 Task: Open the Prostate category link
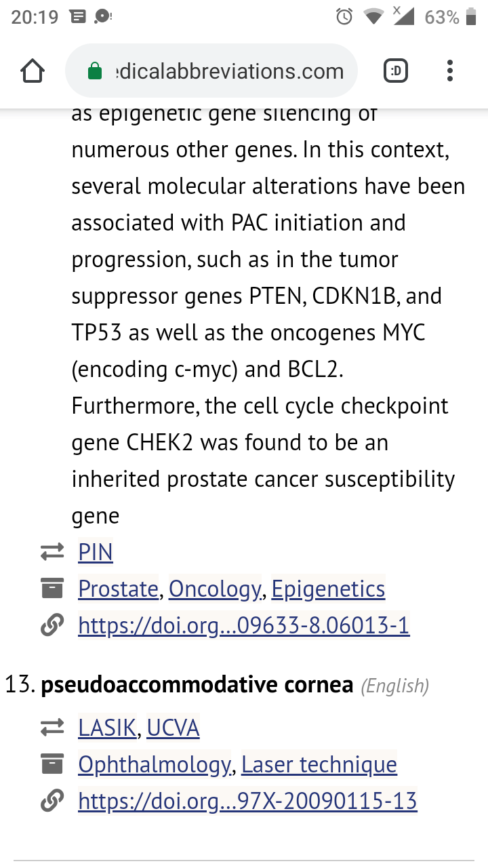coord(118,589)
